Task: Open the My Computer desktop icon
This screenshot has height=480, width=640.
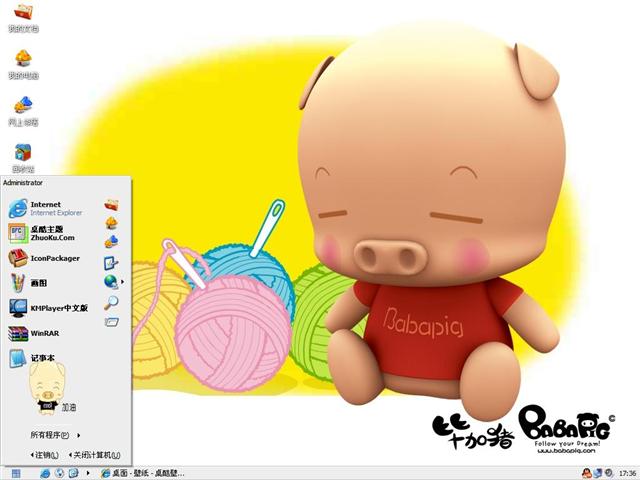Action: coord(23,64)
